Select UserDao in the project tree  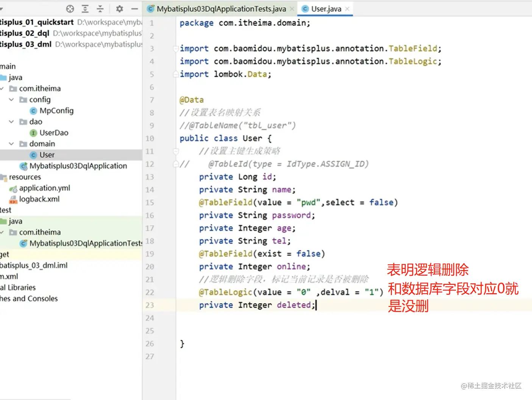click(54, 133)
